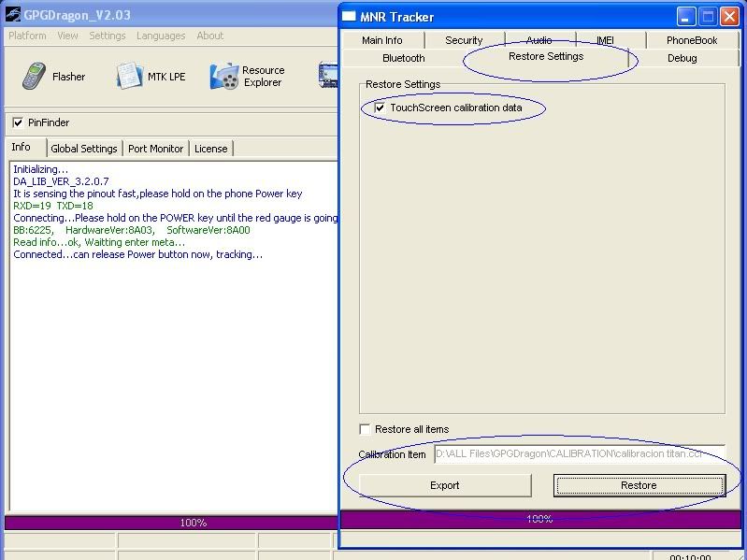Open the View menu

click(x=67, y=36)
